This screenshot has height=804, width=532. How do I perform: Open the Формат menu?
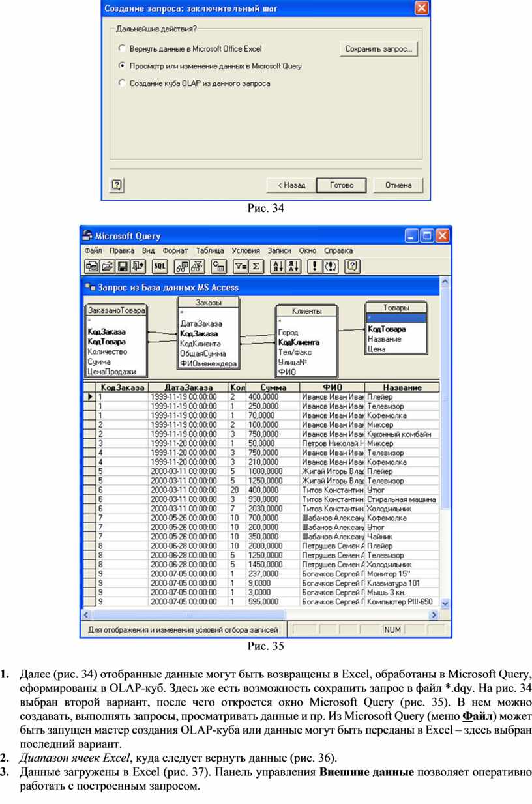tap(175, 250)
